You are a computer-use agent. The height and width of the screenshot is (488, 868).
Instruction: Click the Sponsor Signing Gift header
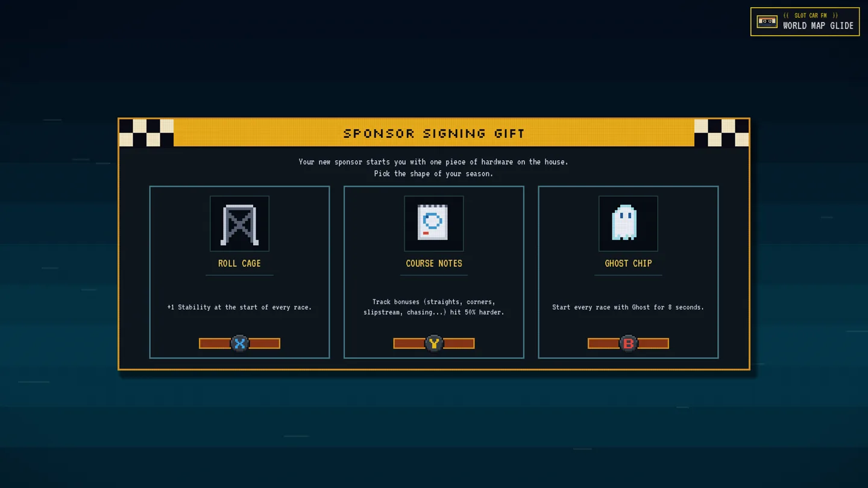(434, 133)
